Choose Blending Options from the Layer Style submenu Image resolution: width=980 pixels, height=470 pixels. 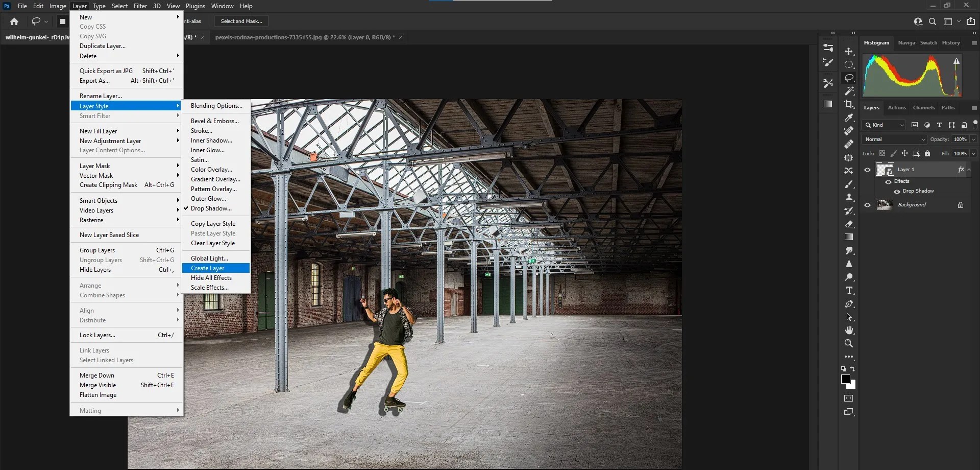216,106
